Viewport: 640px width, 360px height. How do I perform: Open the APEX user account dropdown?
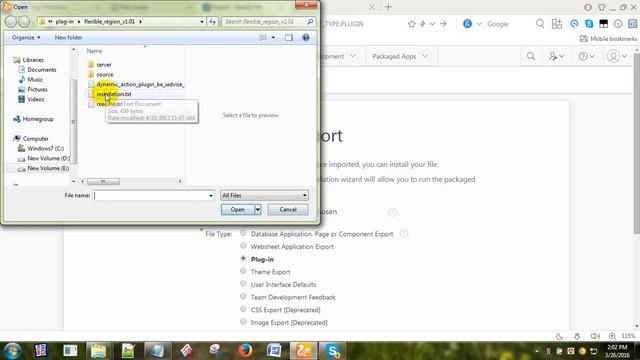tap(616, 56)
